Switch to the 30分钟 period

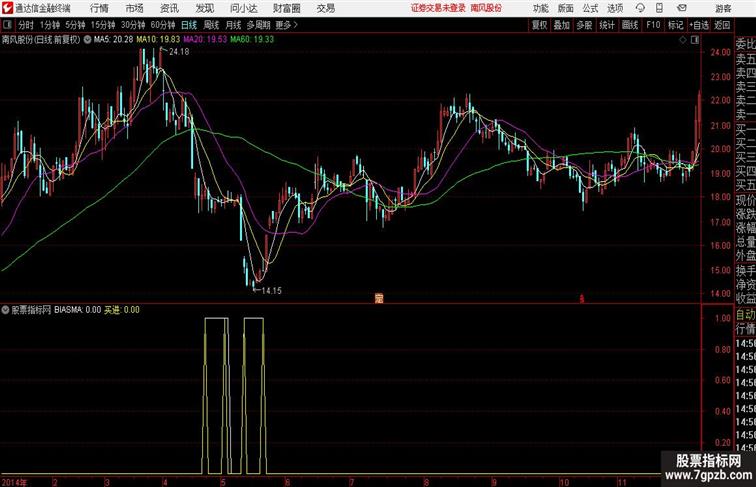point(133,25)
